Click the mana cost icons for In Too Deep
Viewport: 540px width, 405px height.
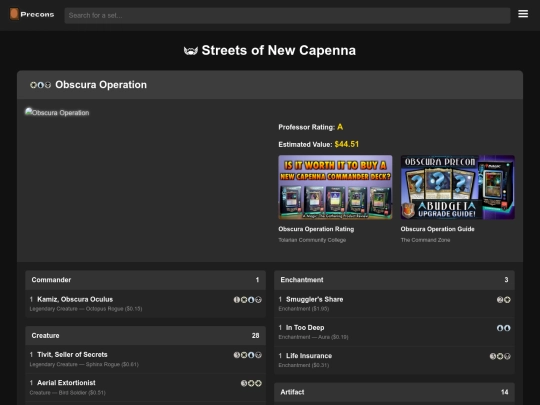coord(503,328)
